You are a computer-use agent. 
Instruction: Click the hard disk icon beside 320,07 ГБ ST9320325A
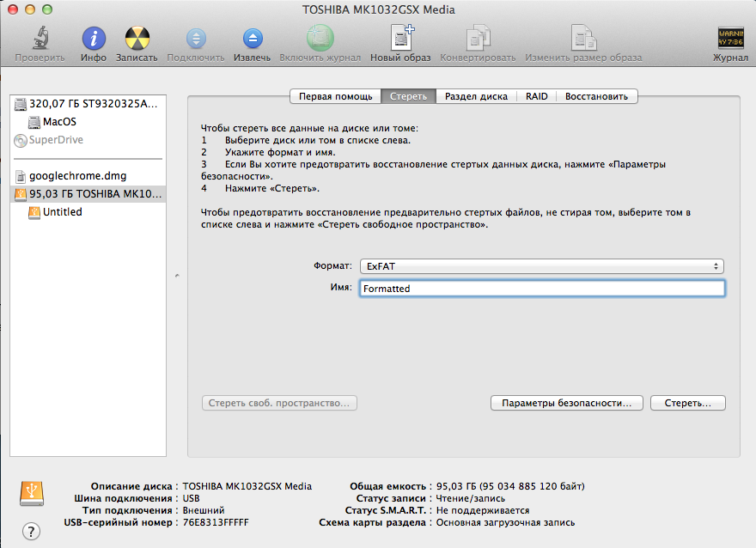pos(21,104)
